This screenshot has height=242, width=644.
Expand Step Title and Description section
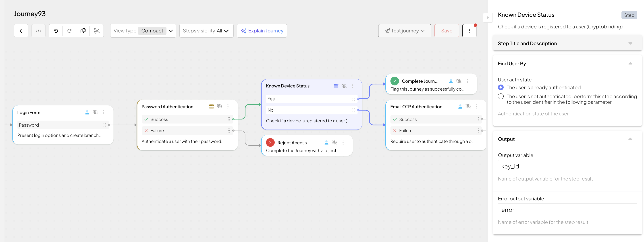(630, 43)
